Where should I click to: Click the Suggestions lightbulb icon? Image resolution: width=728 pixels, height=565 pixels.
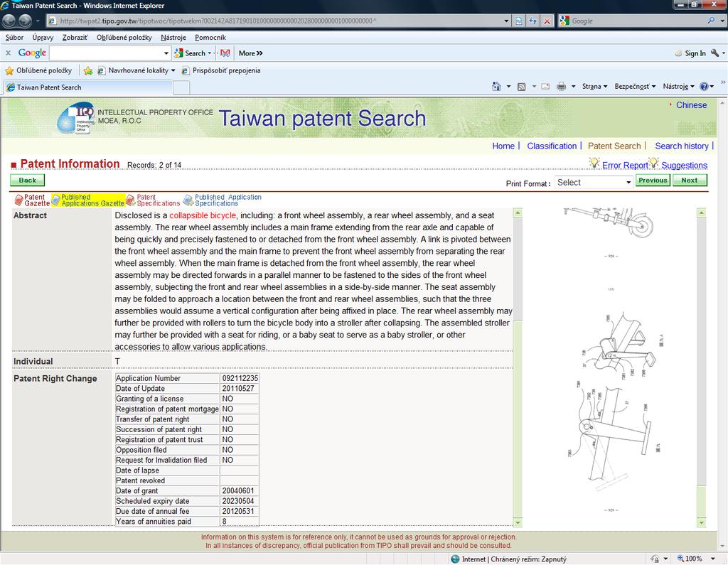[x=654, y=163]
